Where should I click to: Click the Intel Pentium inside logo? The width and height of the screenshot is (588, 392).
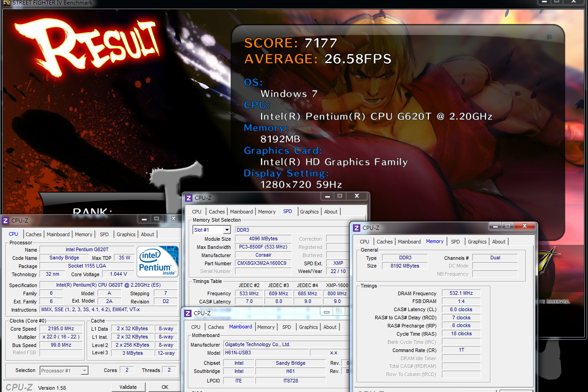tap(158, 261)
